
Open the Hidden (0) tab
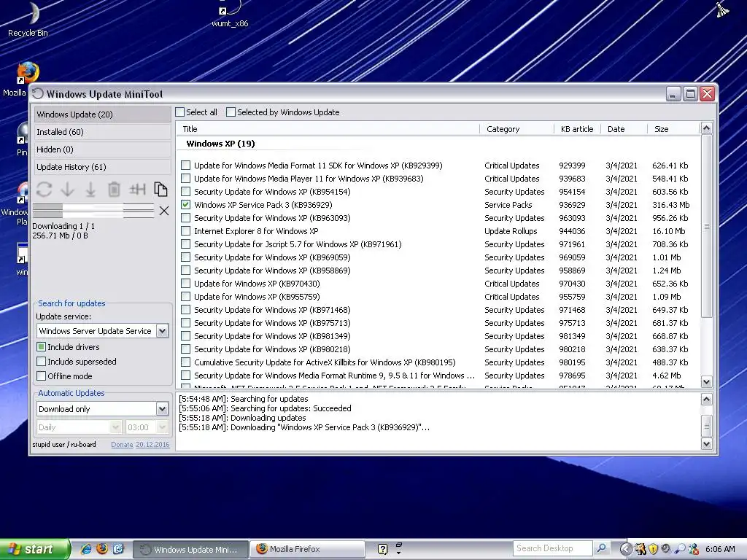(x=102, y=149)
